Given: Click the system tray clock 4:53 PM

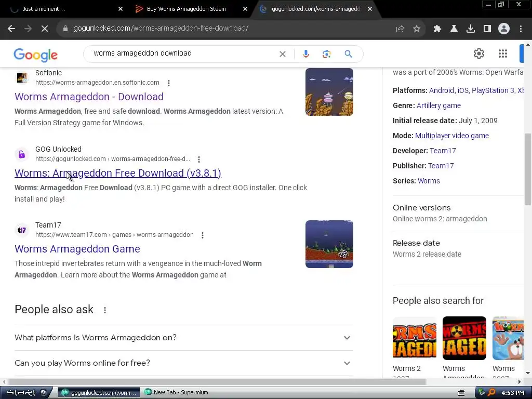Looking at the screenshot, I should point(513,393).
